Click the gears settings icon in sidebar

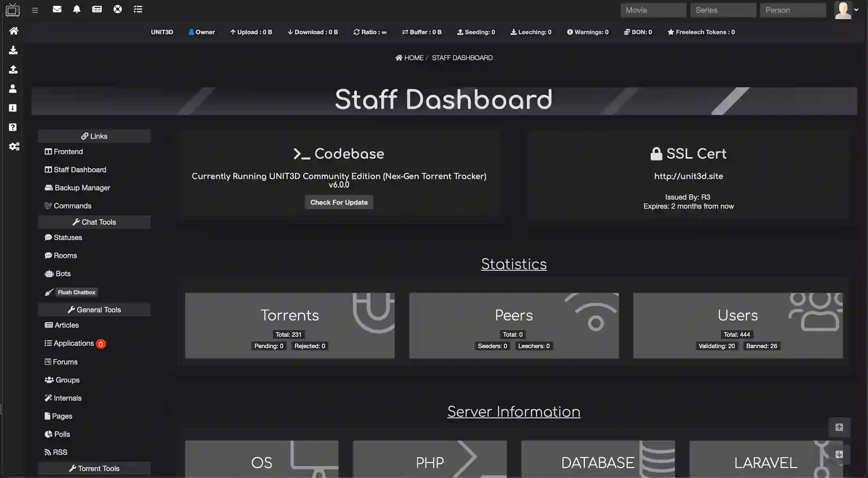[x=14, y=146]
